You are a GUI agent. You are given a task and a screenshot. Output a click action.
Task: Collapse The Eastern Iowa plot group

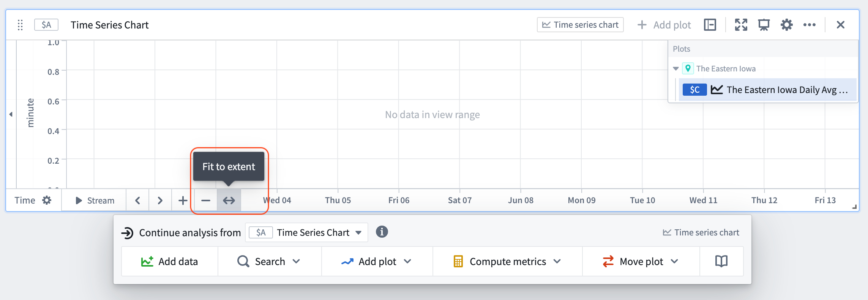[x=676, y=69]
